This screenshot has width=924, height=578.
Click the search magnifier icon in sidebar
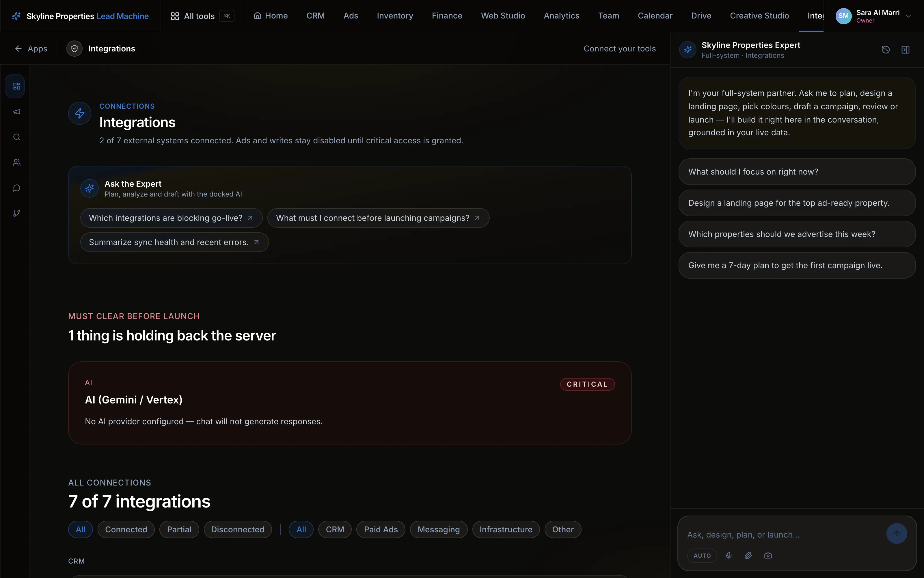[x=16, y=137]
